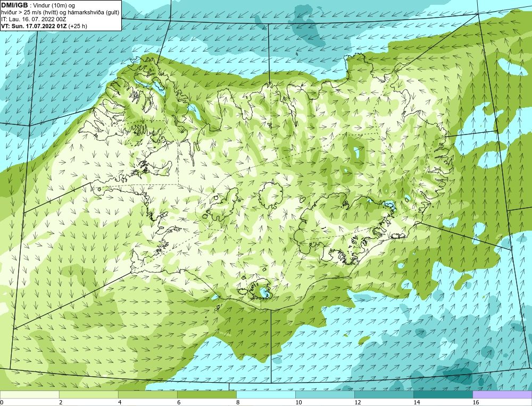The height and width of the screenshot is (406, 532).
Task: Click the legend label '2'
Action: click(x=61, y=402)
